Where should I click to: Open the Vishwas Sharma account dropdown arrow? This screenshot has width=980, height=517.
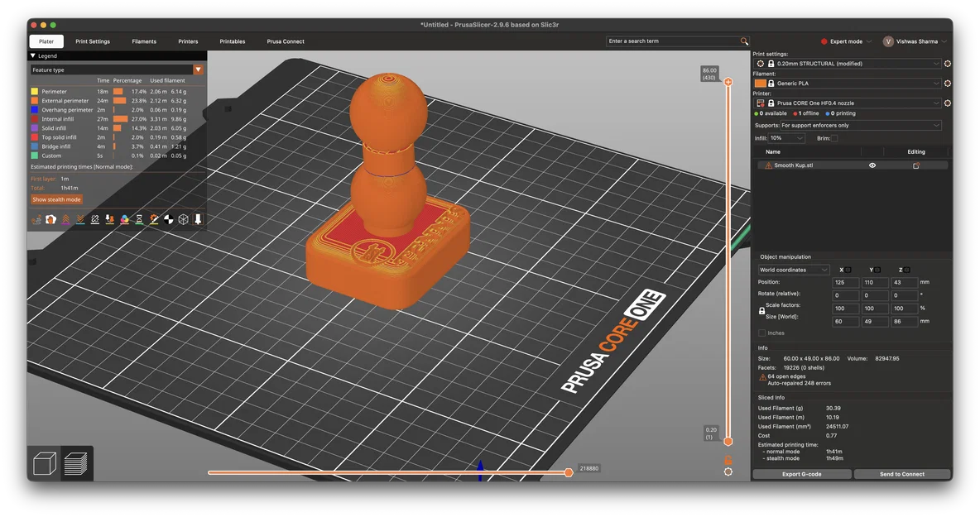[x=944, y=42]
